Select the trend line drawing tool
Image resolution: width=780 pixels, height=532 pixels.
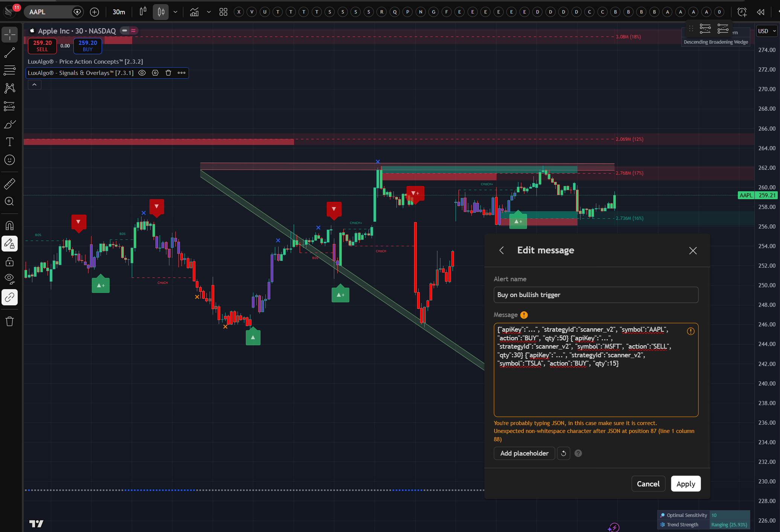10,53
